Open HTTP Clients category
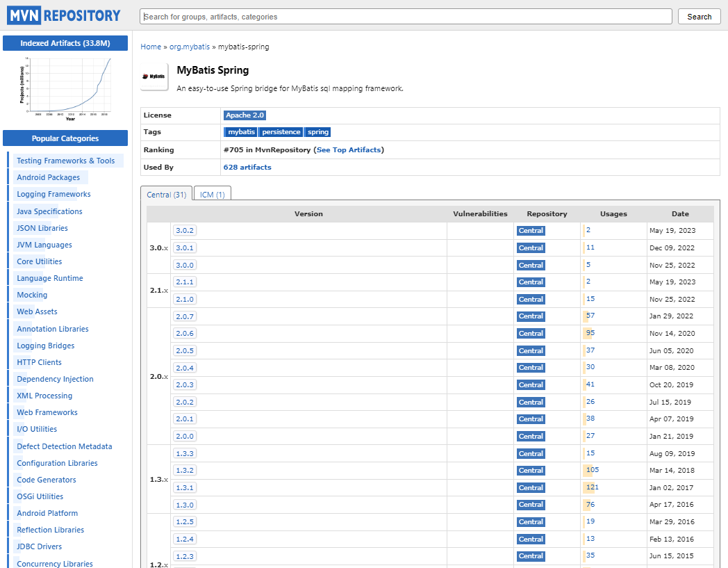Viewport: 728px width, 568px height. [x=39, y=362]
